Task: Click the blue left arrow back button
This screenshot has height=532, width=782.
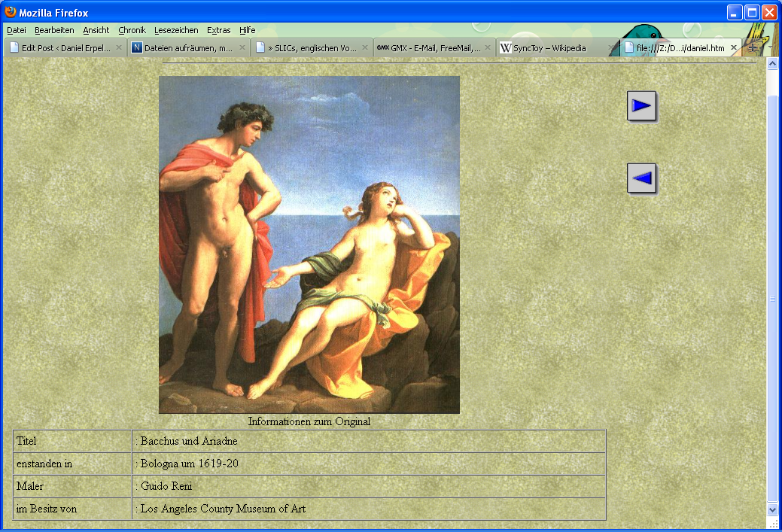Action: 641,178
